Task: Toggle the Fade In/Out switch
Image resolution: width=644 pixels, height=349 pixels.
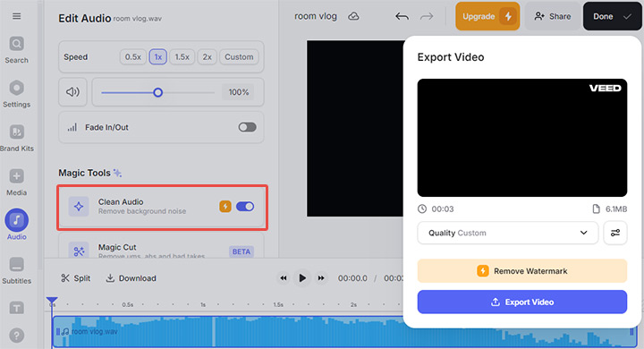Action: pyautogui.click(x=247, y=127)
